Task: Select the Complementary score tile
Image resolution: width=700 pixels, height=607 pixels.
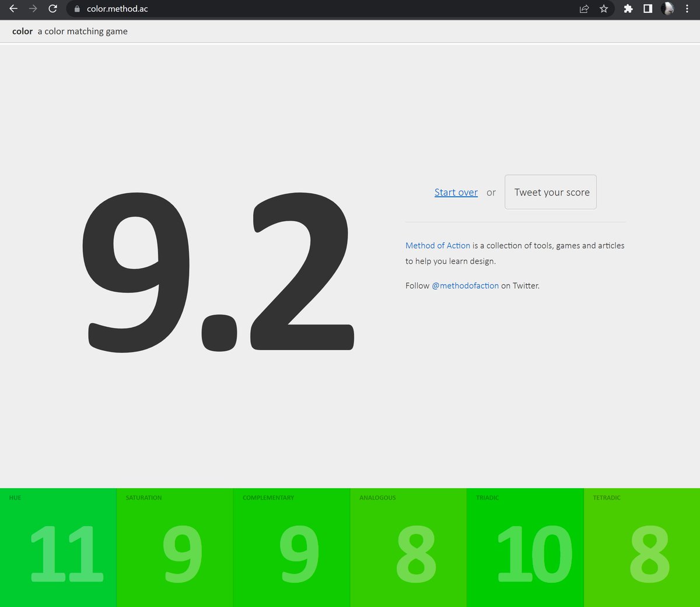Action: (x=292, y=547)
